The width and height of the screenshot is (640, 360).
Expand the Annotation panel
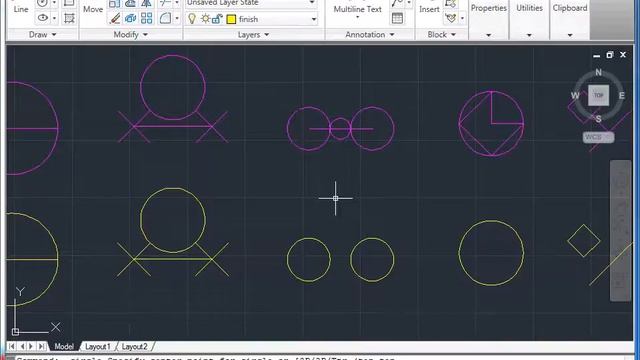click(x=370, y=35)
